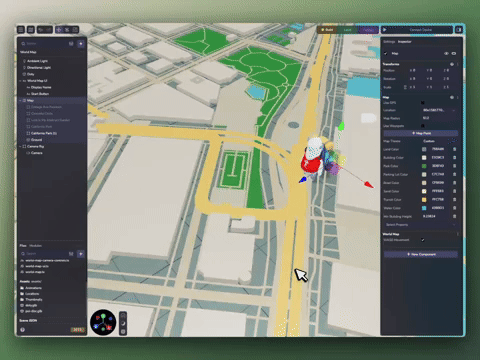Image resolution: width=480 pixels, height=360 pixels.
Task: Click the Map Point button
Action: 421,133
